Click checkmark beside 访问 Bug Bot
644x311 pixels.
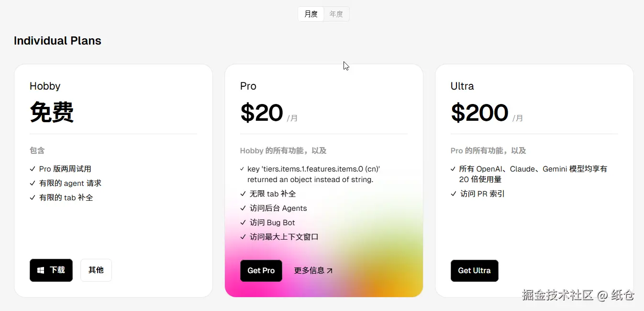point(243,223)
